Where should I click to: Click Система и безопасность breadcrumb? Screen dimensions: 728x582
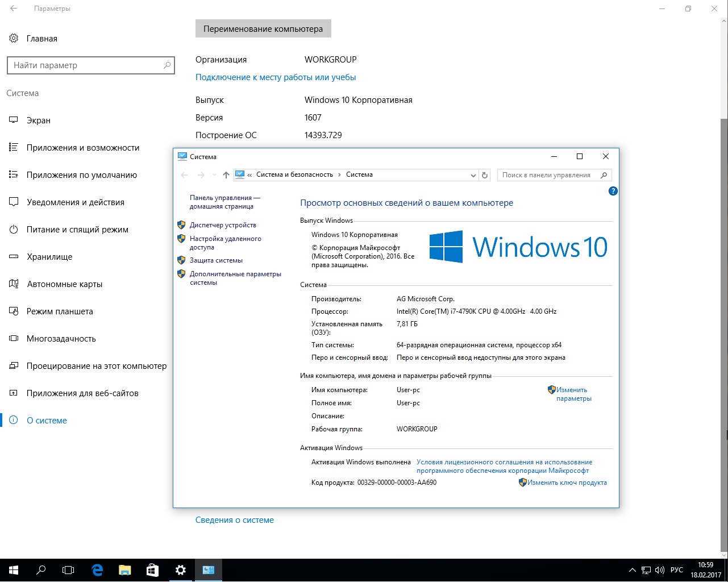pos(294,174)
